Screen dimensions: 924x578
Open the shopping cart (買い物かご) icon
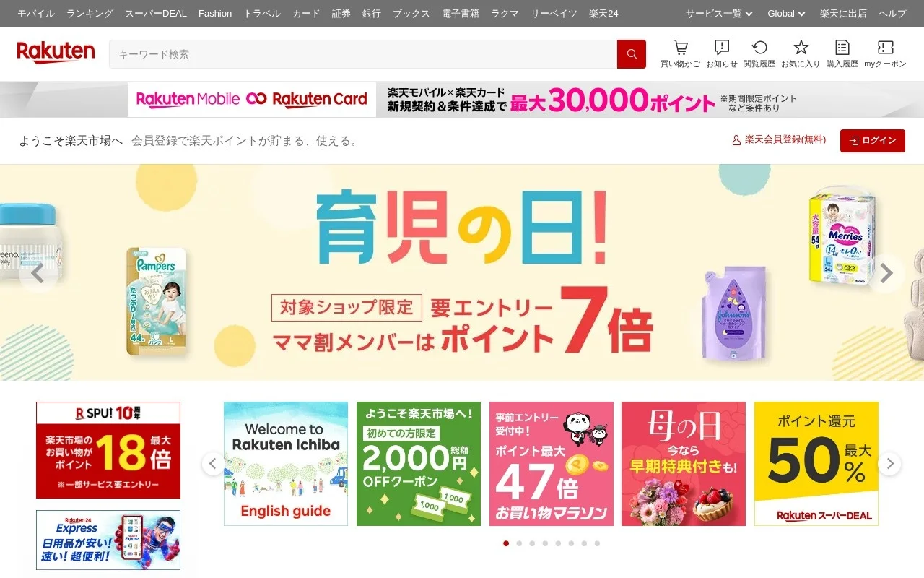click(x=680, y=54)
